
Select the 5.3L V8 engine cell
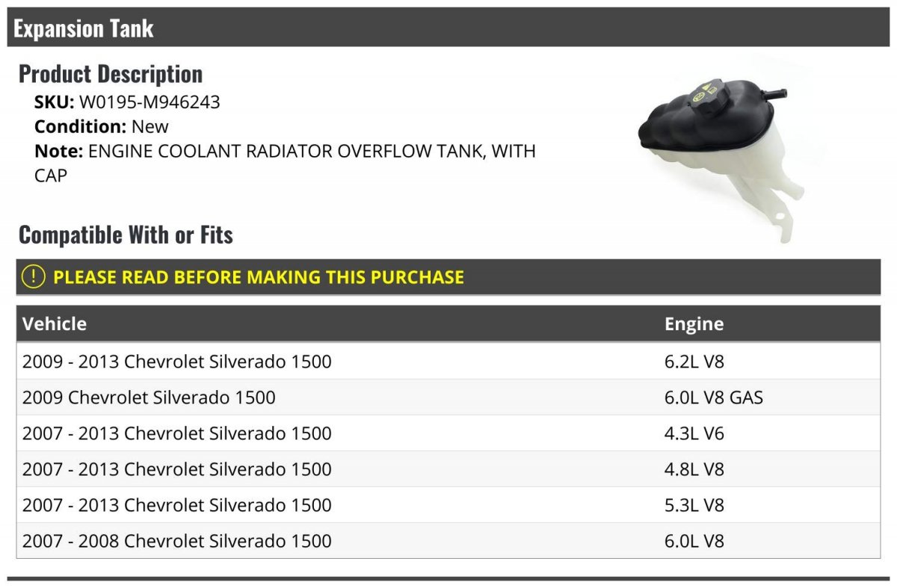(x=694, y=505)
